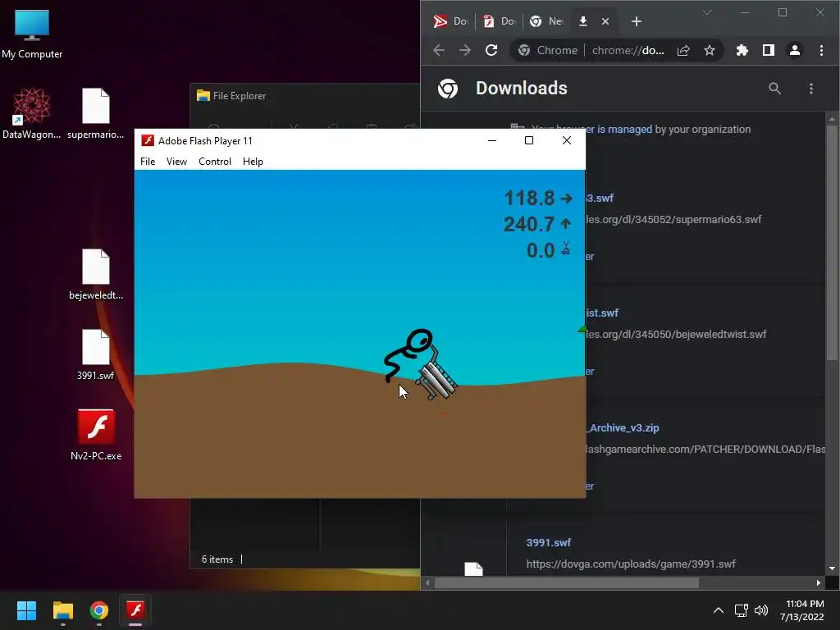Switch to the New Tab Chrome tab
This screenshot has height=630, width=840.
546,21
